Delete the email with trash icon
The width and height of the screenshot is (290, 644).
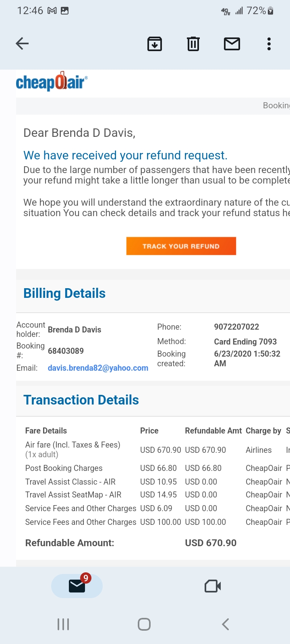(x=193, y=43)
